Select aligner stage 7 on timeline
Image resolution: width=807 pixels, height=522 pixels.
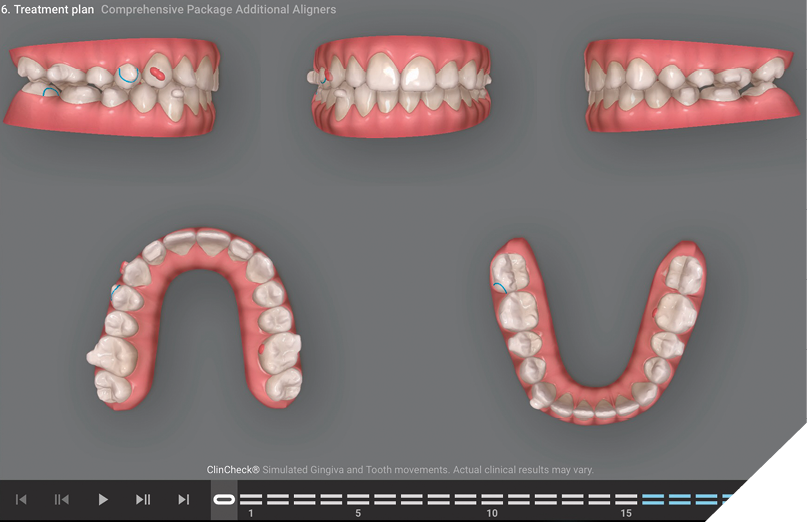click(x=411, y=499)
